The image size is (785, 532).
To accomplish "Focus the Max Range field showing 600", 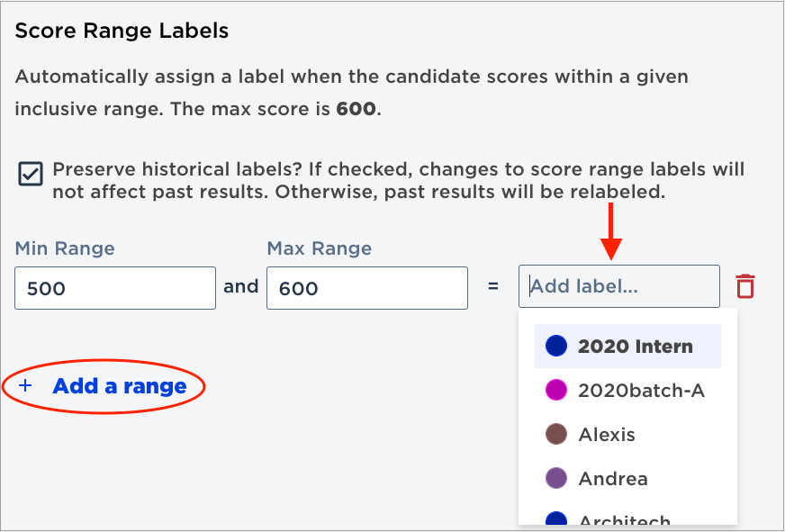I will tap(367, 288).
